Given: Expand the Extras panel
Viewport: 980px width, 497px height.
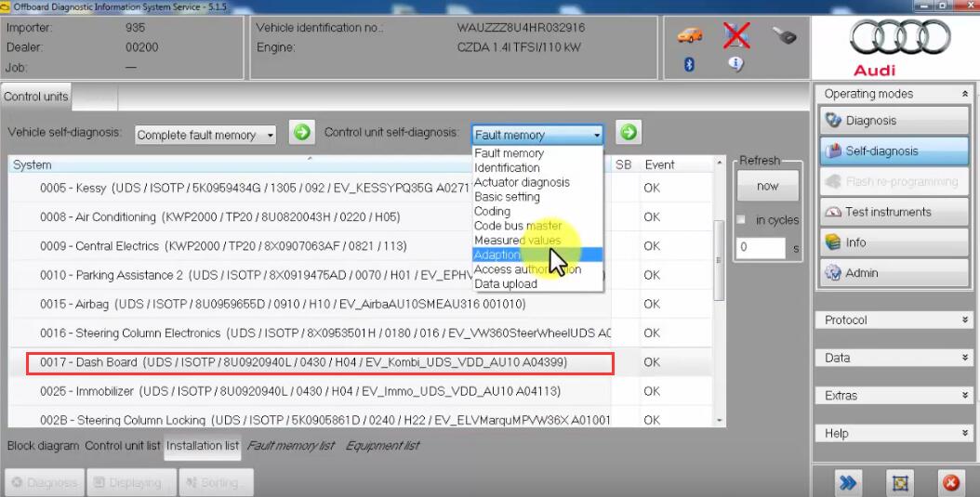Looking at the screenshot, I should tap(894, 396).
